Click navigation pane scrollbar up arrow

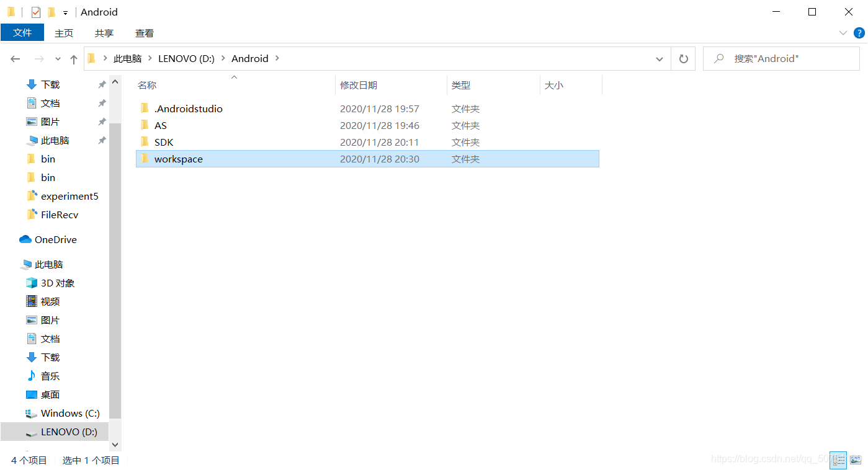tap(115, 81)
